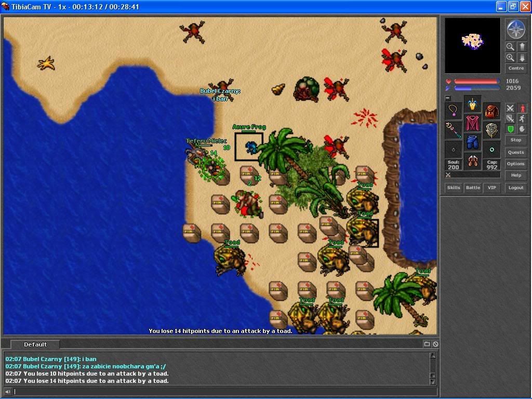This screenshot has height=399, width=532.
Task: Click the Logout button
Action: point(516,188)
